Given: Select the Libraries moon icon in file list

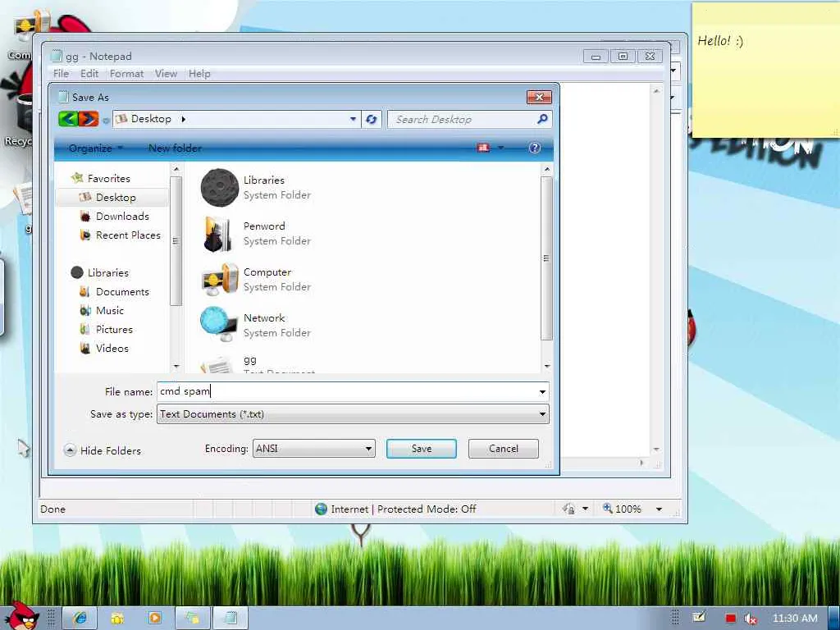Looking at the screenshot, I should (219, 188).
